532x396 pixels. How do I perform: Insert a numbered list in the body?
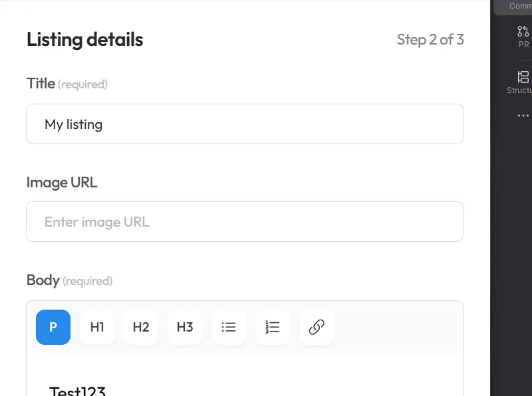pos(272,327)
